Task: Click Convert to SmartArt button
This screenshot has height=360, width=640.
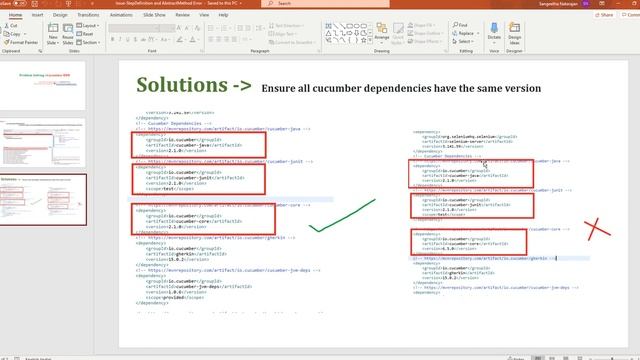Action: [292, 42]
